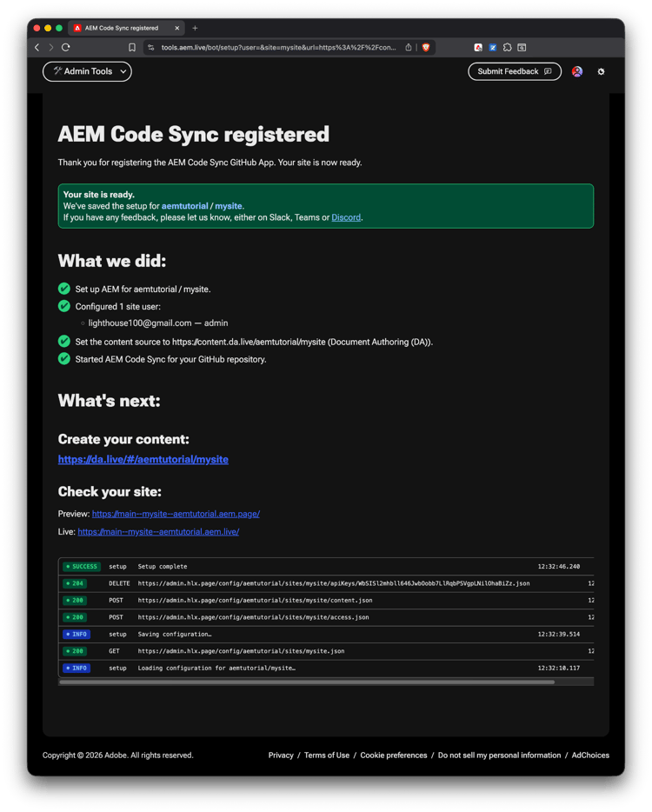
Task: Open the Discord link
Action: tap(346, 217)
